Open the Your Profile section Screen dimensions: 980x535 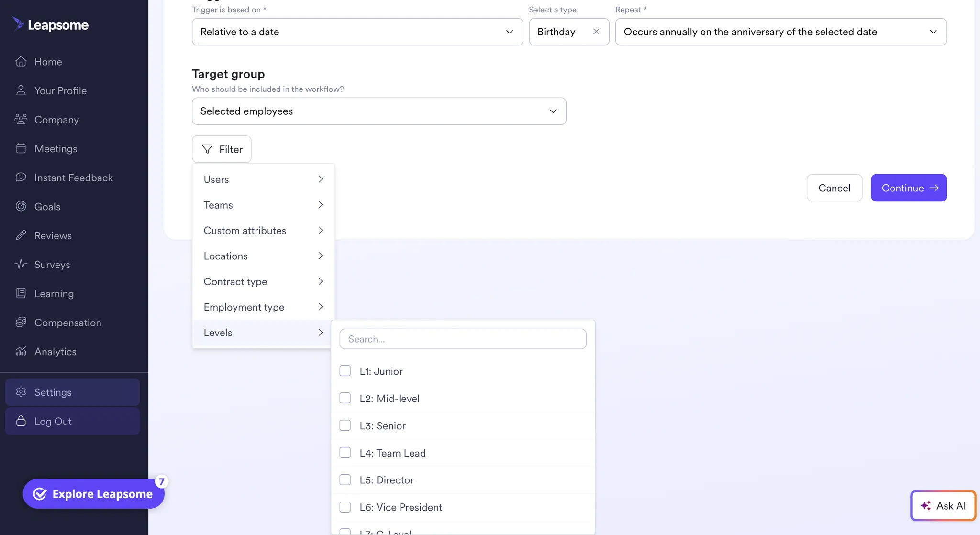(60, 90)
